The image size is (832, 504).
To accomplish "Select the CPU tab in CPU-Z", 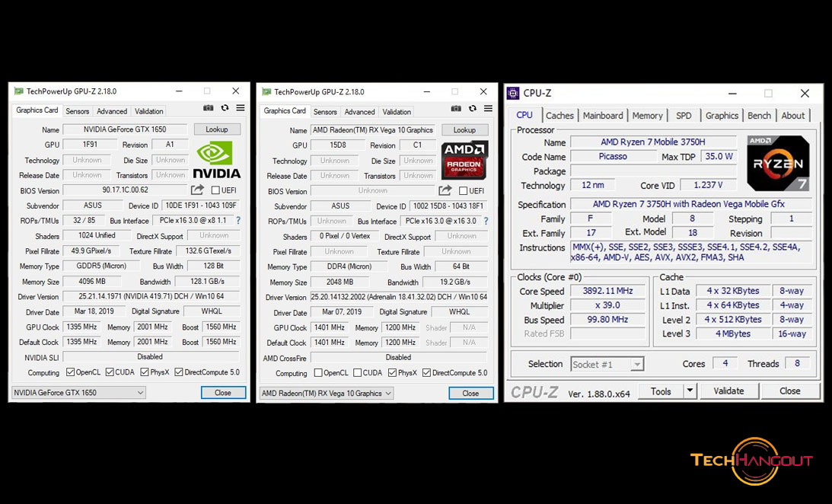I will tap(524, 115).
